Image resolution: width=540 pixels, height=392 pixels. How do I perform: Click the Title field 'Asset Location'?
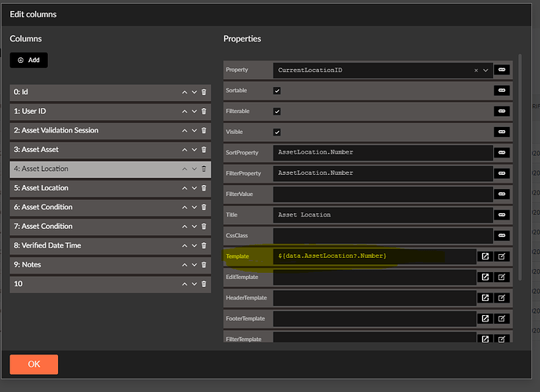tap(383, 215)
